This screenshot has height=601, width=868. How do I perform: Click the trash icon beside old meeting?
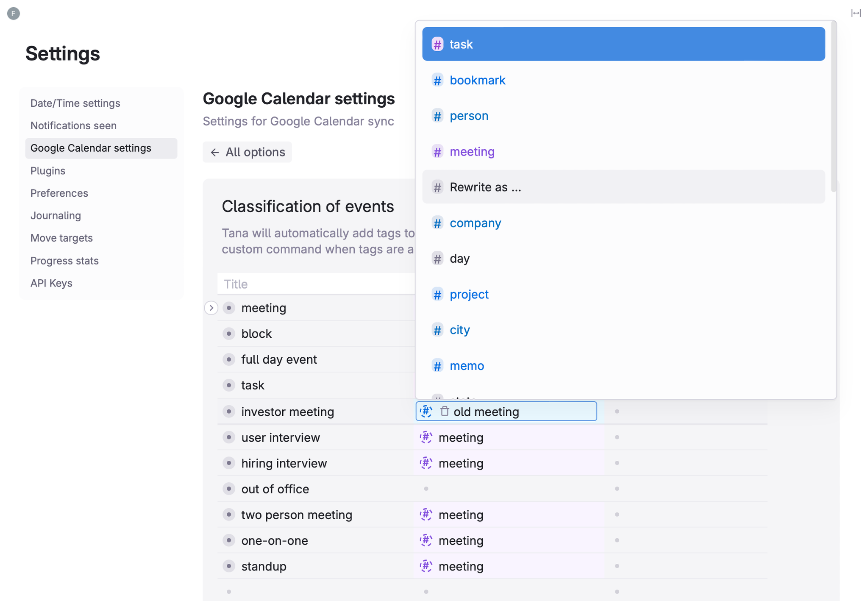pos(444,411)
